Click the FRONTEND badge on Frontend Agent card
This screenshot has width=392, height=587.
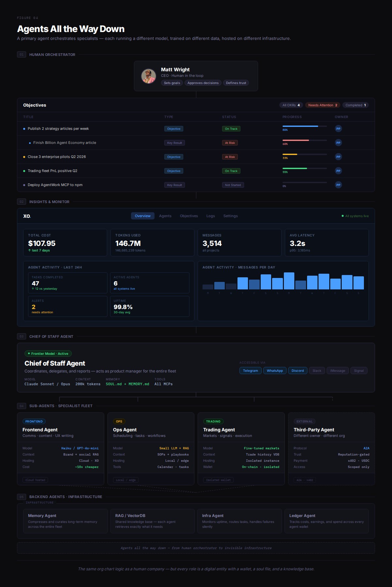pos(34,422)
